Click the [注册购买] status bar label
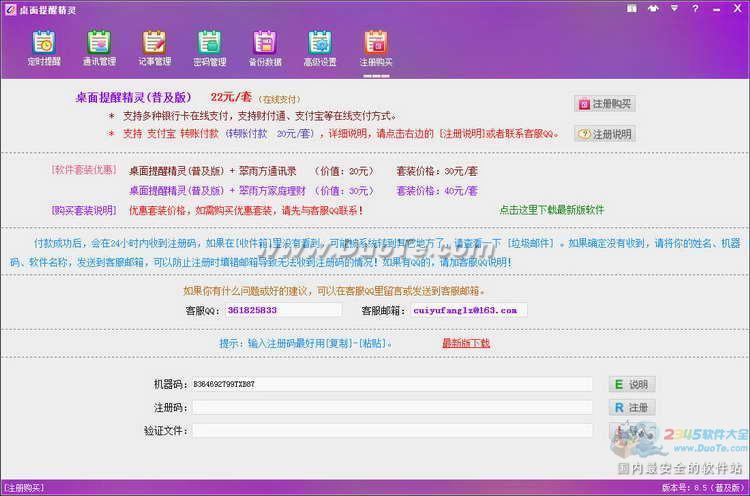 point(23,488)
